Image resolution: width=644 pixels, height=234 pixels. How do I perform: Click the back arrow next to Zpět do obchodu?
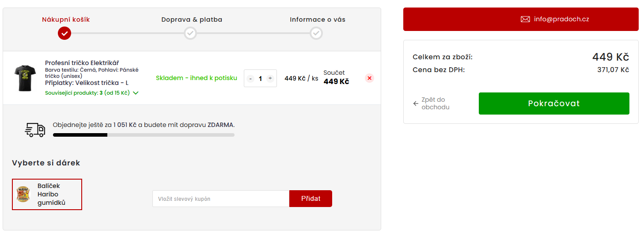tap(416, 104)
